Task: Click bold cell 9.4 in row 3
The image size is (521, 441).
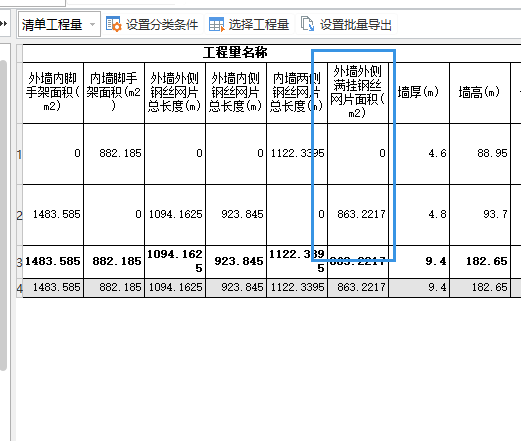Action: [x=419, y=262]
